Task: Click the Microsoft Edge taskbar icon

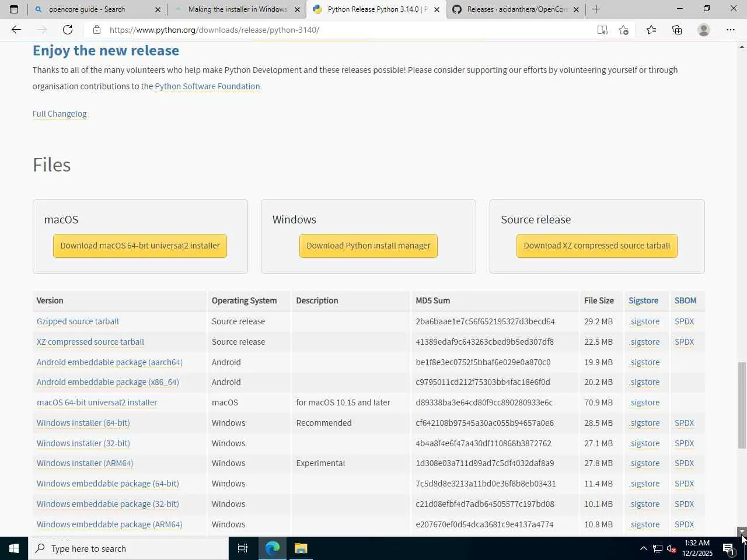Action: (273, 548)
